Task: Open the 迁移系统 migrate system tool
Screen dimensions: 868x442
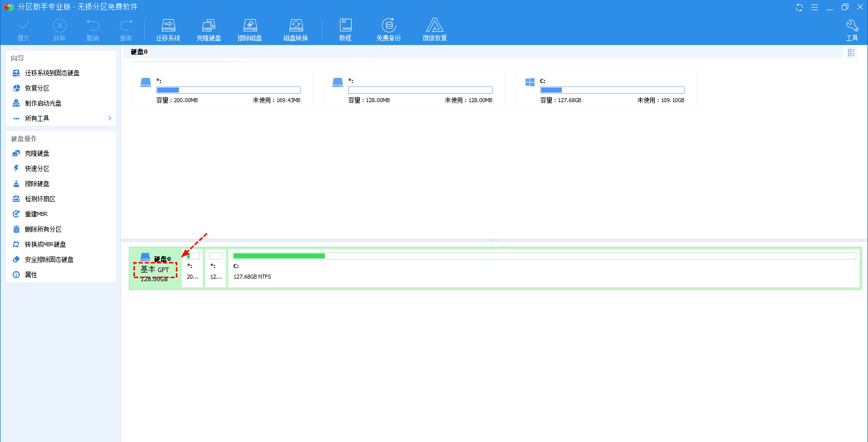Action: point(168,30)
